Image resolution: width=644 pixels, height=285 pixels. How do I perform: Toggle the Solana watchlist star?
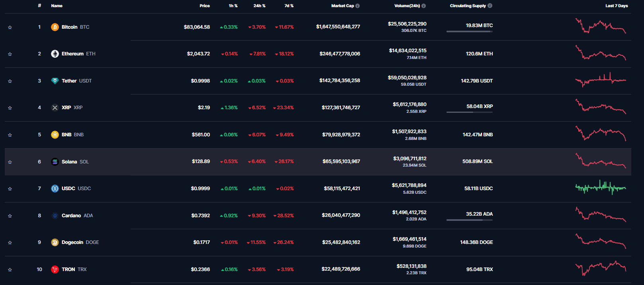coord(10,162)
